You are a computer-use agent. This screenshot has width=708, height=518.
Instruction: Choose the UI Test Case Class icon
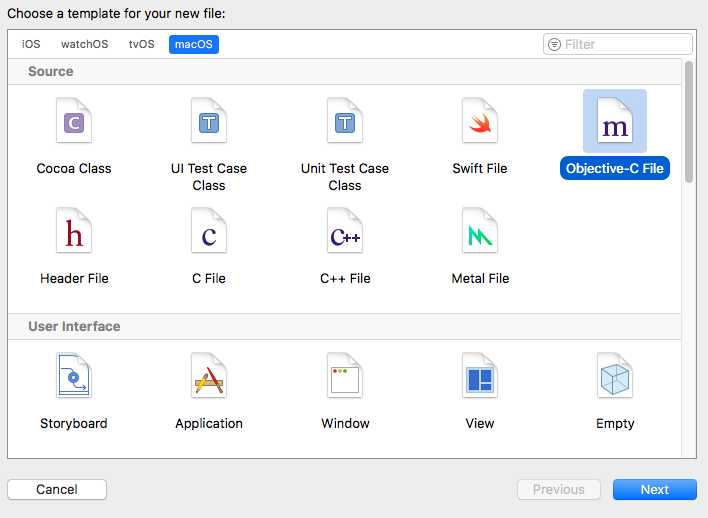[x=209, y=120]
